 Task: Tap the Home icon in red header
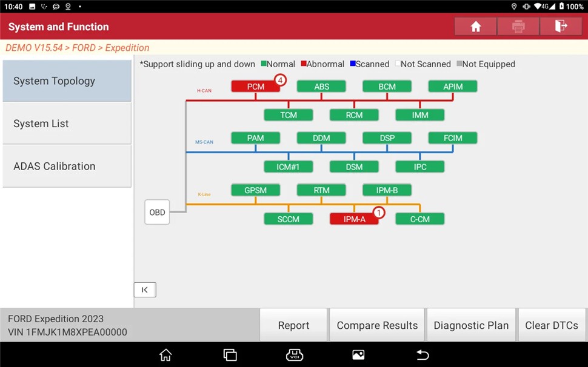(x=475, y=26)
